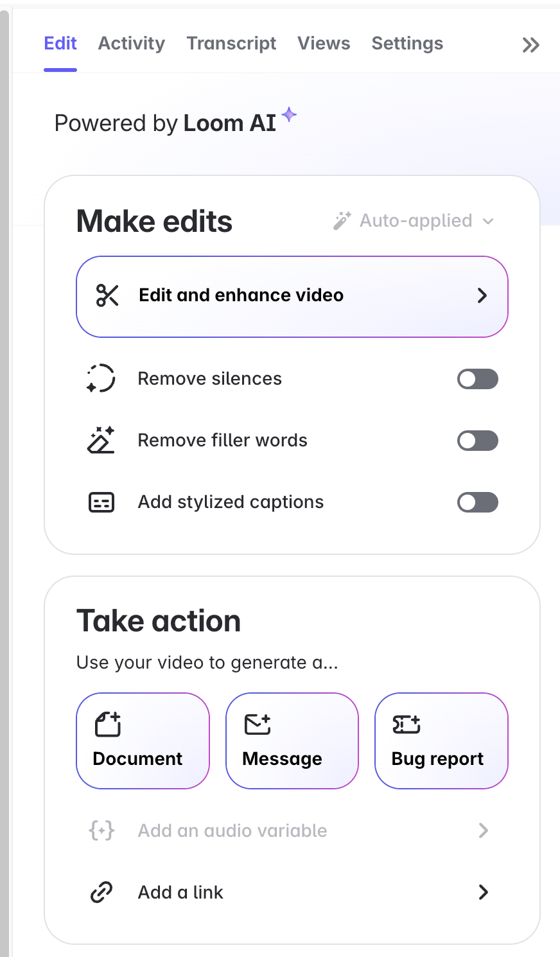Expand the Add a link chevron
This screenshot has width=560, height=957.
(484, 892)
